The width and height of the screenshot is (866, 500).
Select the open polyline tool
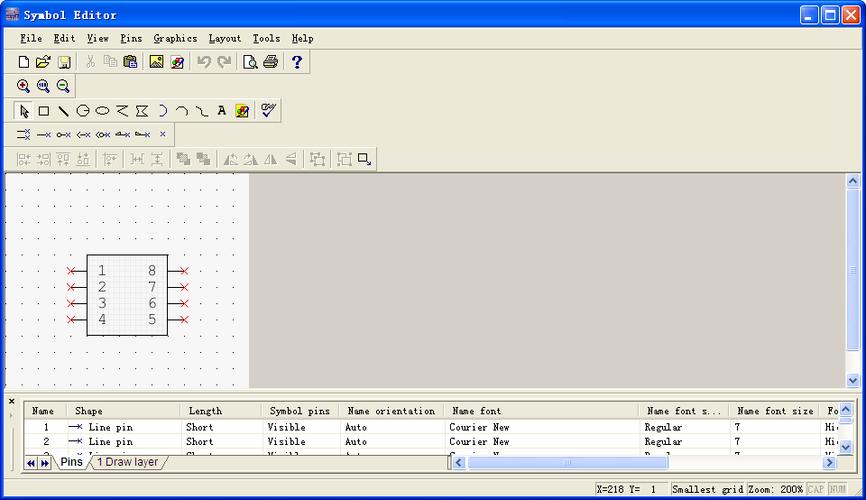[x=123, y=111]
